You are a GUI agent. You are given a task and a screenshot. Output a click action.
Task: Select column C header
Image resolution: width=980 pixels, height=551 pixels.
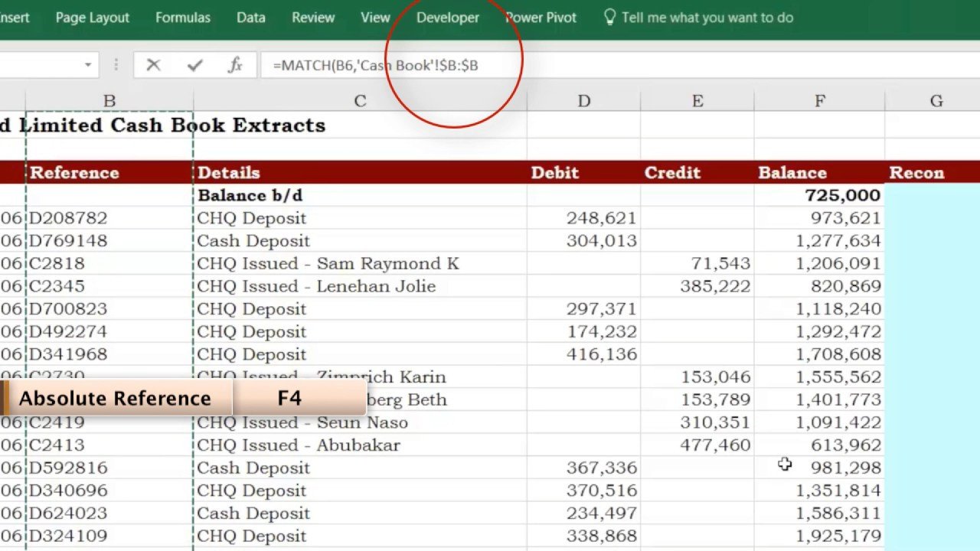click(x=360, y=101)
